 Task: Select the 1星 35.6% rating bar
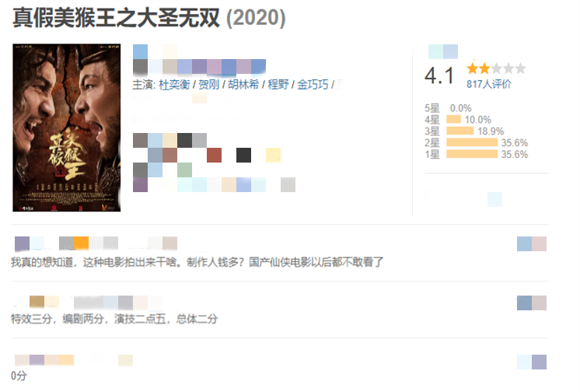coord(472,154)
